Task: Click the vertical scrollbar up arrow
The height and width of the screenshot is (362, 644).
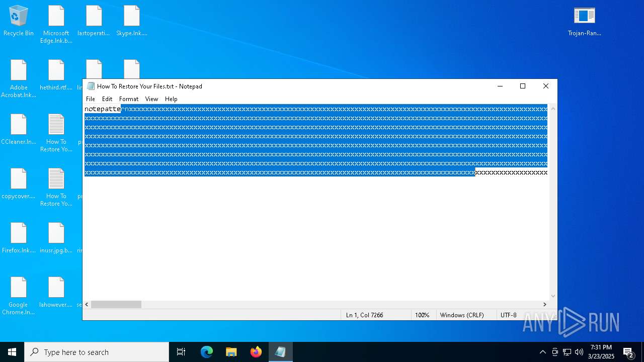Action: tap(553, 109)
